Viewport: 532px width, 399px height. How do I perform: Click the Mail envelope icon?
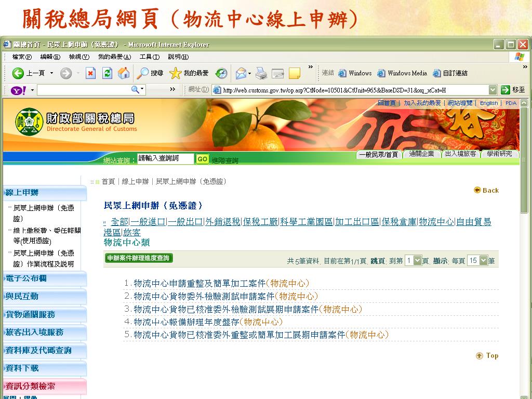(x=241, y=73)
